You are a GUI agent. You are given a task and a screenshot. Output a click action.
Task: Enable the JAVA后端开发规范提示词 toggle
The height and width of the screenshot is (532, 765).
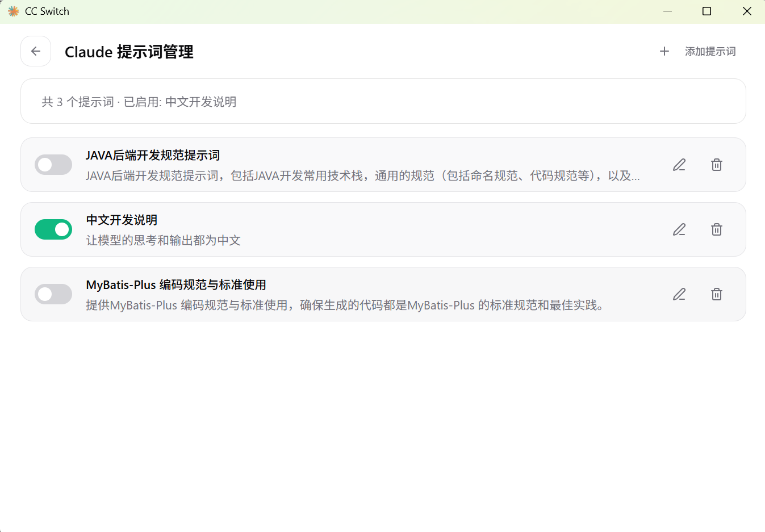point(53,165)
